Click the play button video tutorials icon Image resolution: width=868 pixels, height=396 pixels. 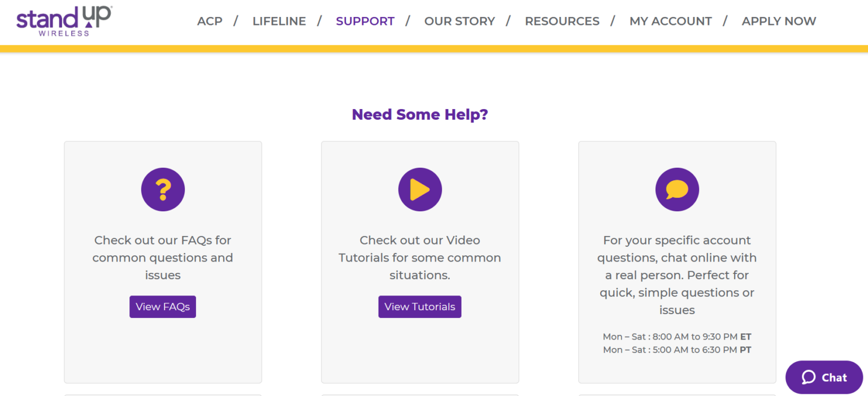(x=420, y=190)
